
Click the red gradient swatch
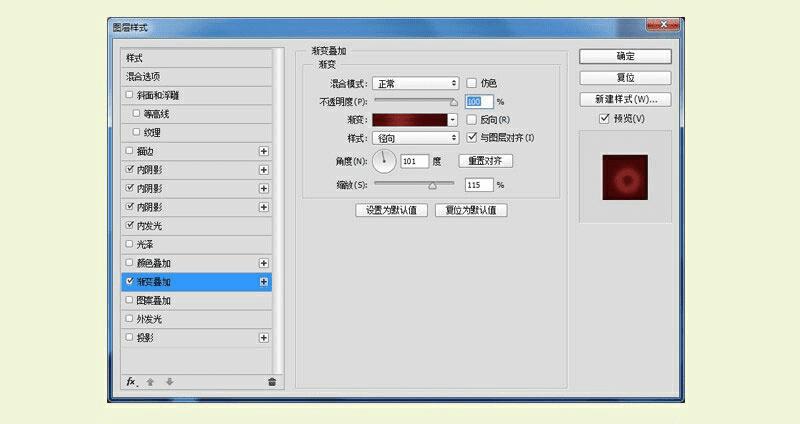[410, 120]
